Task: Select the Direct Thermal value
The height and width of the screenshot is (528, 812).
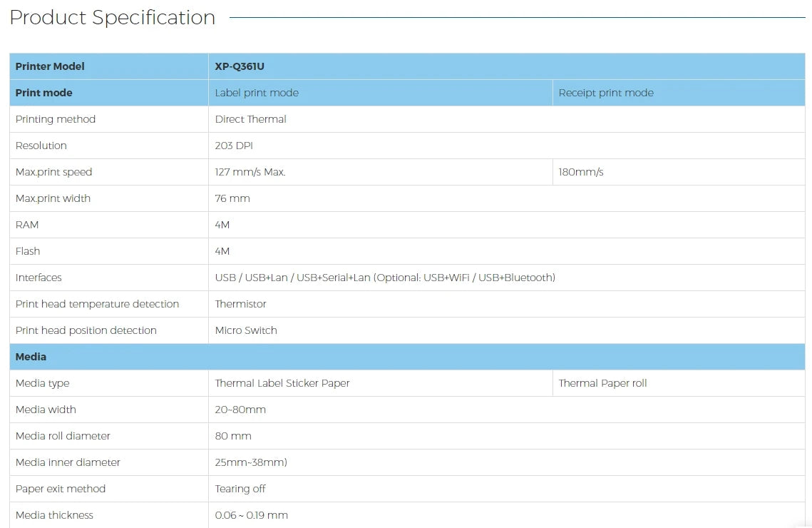Action: [x=251, y=119]
